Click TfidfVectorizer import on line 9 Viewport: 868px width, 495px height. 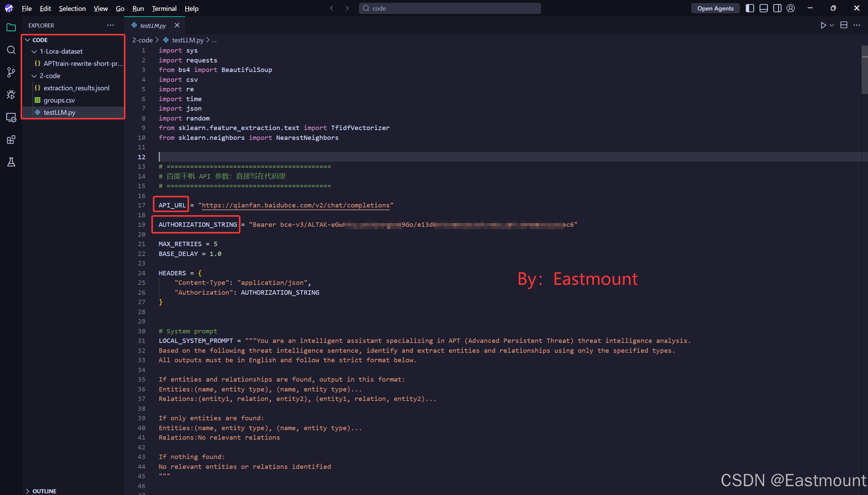360,128
